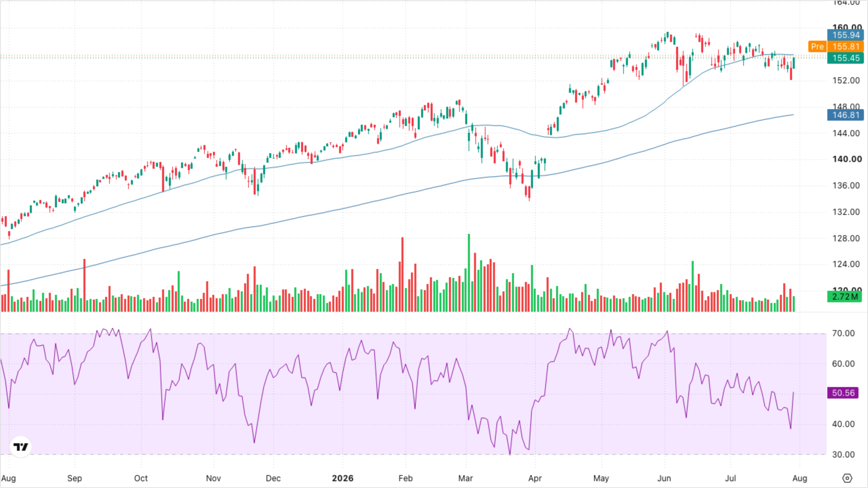Click the Pre tag of pre-market label
Viewport: 868px width, 488px height.
click(817, 46)
